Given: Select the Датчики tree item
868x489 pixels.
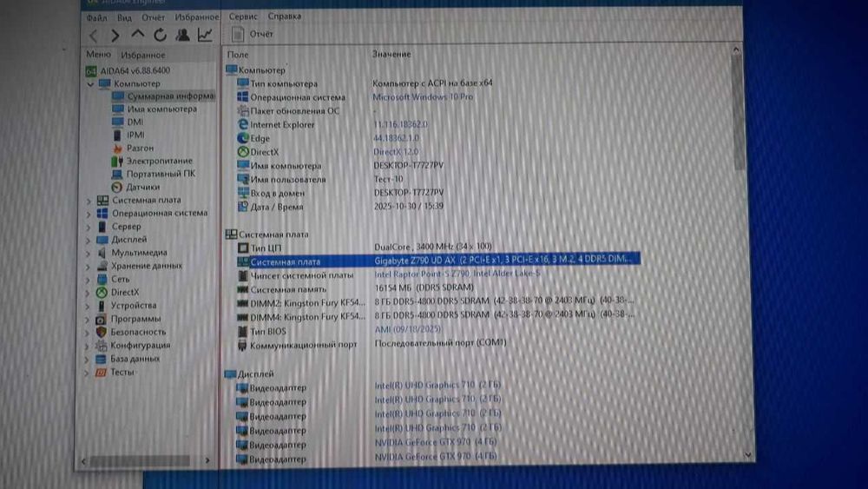Looking at the screenshot, I should pyautogui.click(x=135, y=188).
